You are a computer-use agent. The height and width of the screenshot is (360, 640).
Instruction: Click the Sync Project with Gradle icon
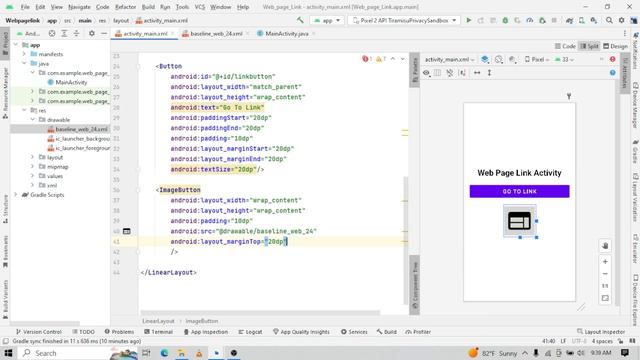569,20
